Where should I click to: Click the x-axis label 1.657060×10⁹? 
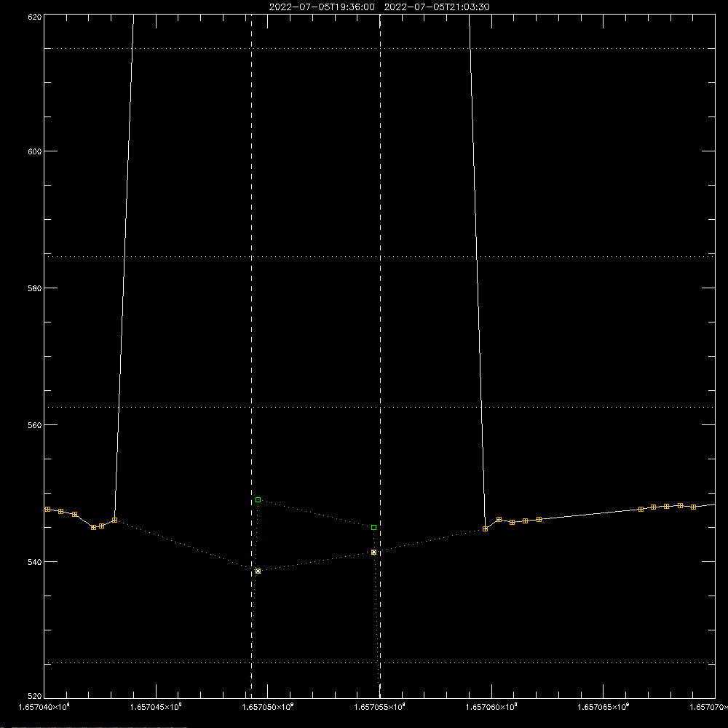pos(491,707)
